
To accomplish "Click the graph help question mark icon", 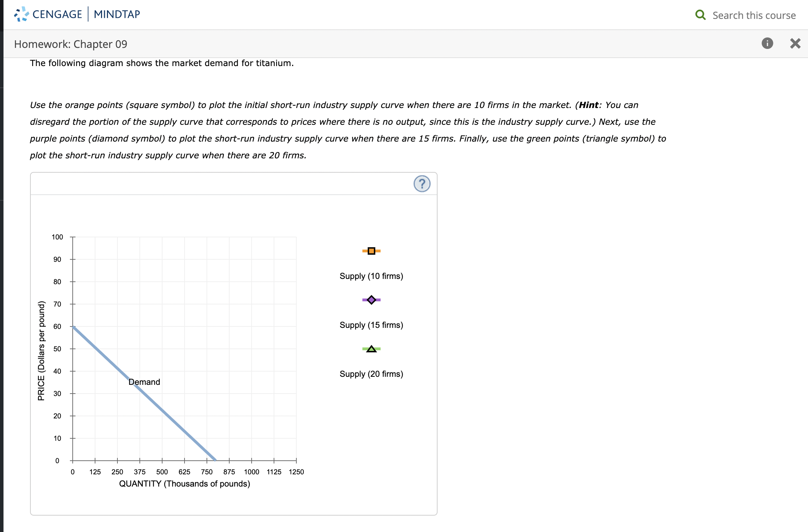I will coord(422,184).
